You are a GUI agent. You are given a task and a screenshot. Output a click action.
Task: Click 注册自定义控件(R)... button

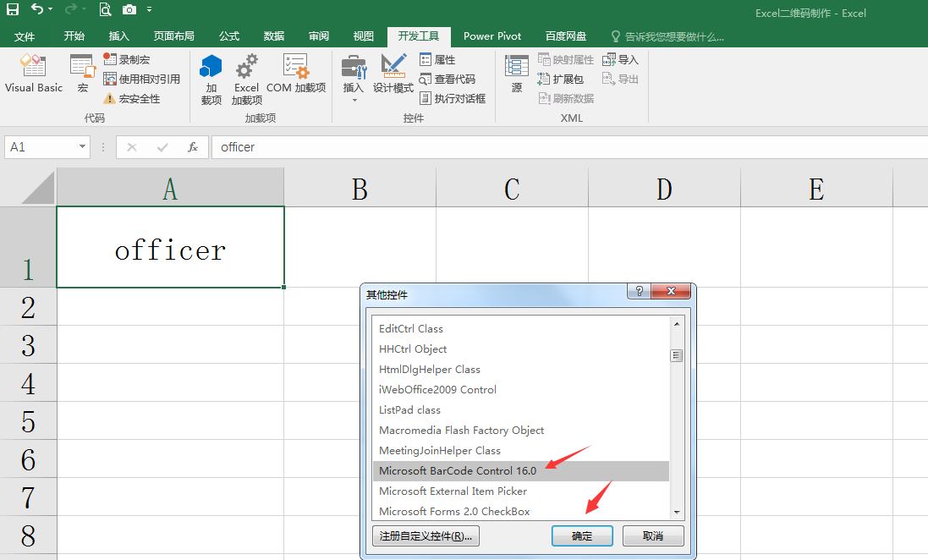426,535
